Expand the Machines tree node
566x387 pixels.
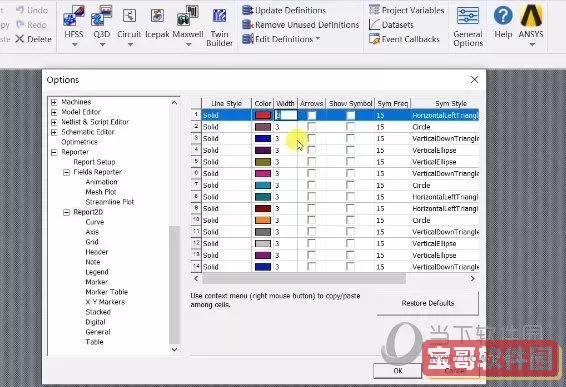pos(54,102)
